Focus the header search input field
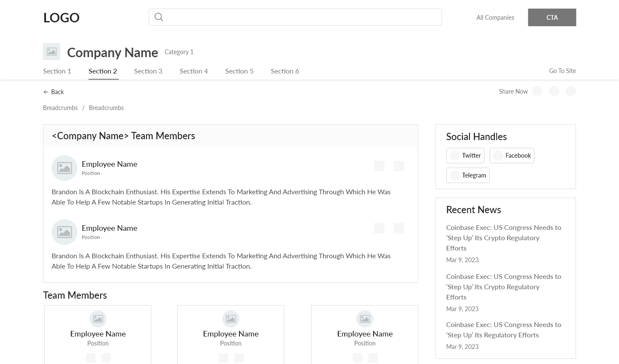The image size is (619, 364). 295,17
